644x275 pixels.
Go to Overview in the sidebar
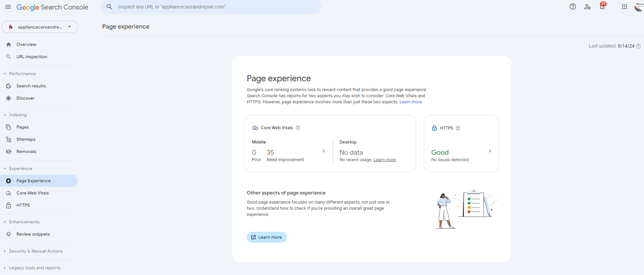click(x=26, y=45)
